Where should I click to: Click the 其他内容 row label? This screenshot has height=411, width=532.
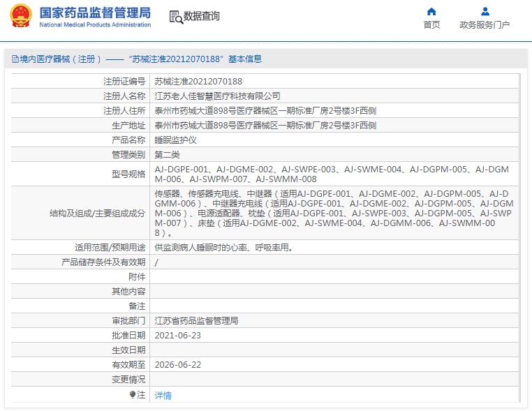point(128,291)
